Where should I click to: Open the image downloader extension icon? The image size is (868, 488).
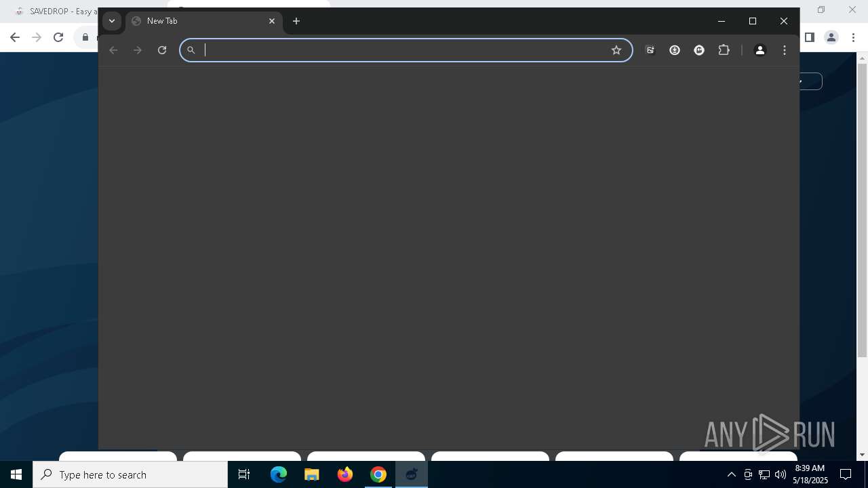650,50
